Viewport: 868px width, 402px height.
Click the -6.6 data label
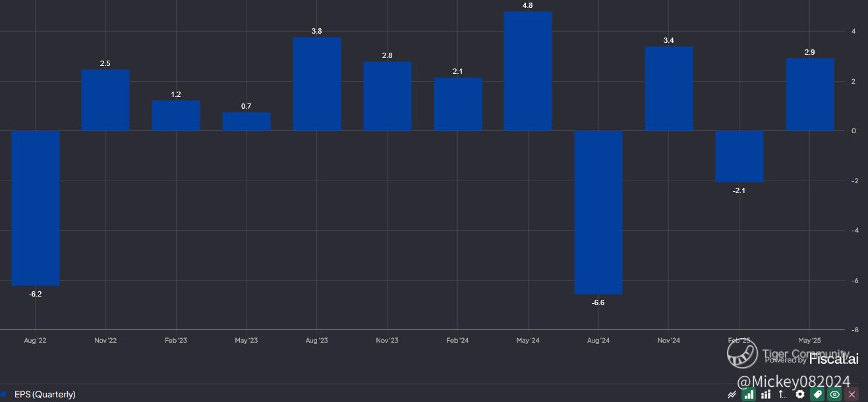tap(598, 302)
